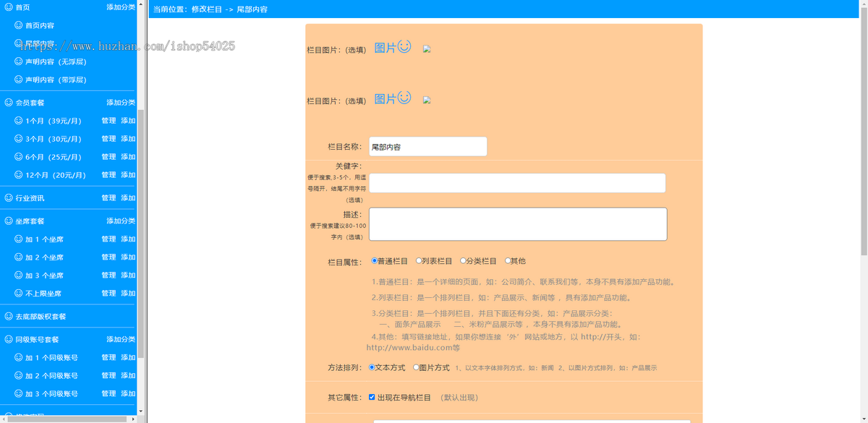The height and width of the screenshot is (423, 868).
Task: Click 添加 for 不上限坐席
Action: tap(128, 294)
